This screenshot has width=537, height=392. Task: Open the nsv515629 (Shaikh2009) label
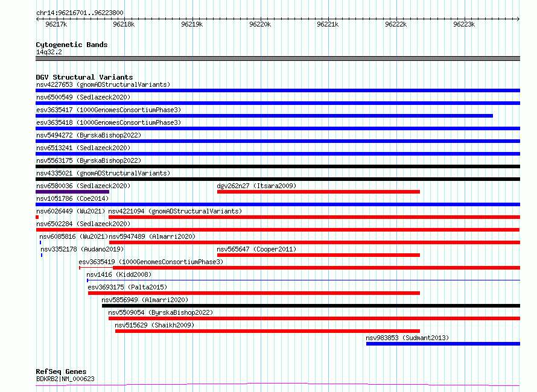coord(154,325)
